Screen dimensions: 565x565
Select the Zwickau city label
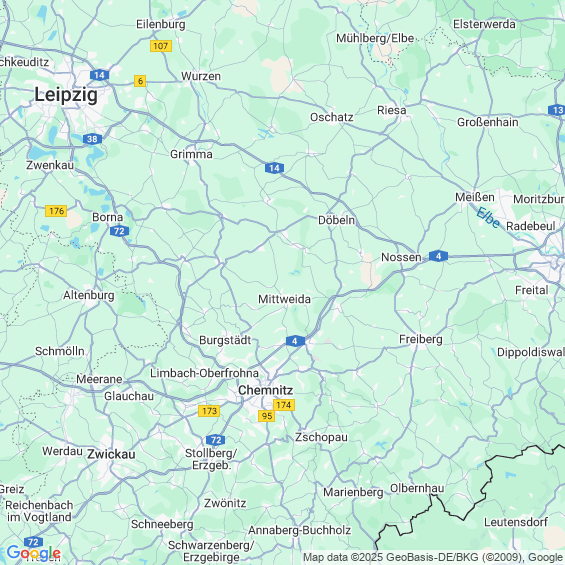[x=111, y=454]
